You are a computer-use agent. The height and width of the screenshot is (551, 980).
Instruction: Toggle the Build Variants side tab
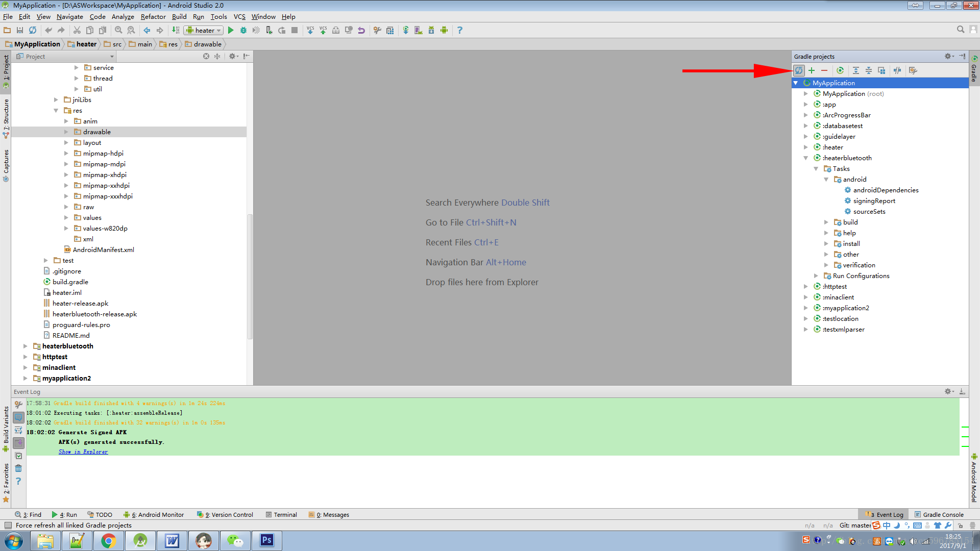(x=6, y=429)
